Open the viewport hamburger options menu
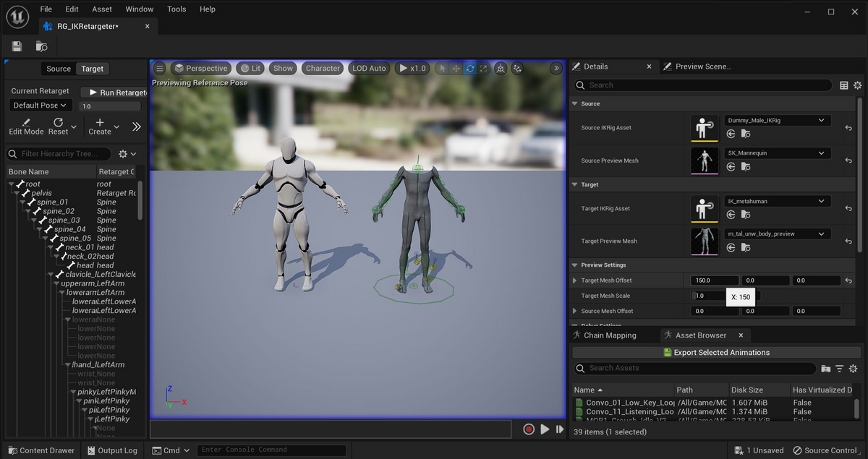This screenshot has height=459, width=868. [x=160, y=69]
